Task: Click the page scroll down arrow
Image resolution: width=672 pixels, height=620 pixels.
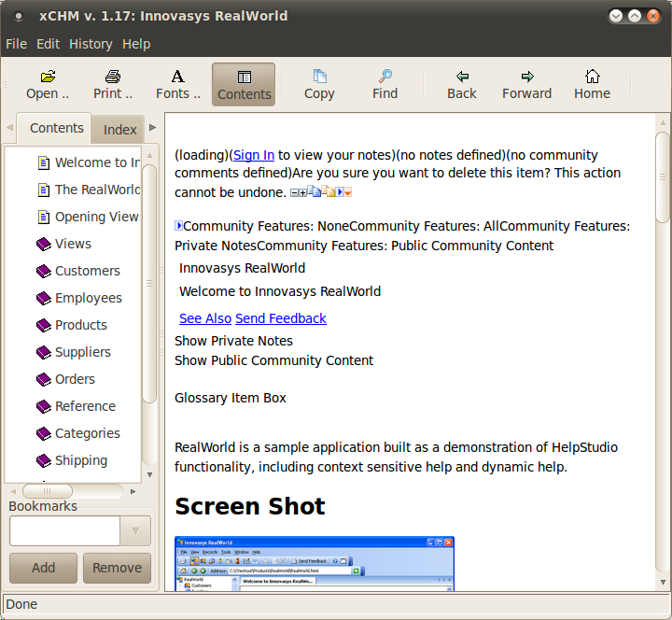Action: pos(663,582)
